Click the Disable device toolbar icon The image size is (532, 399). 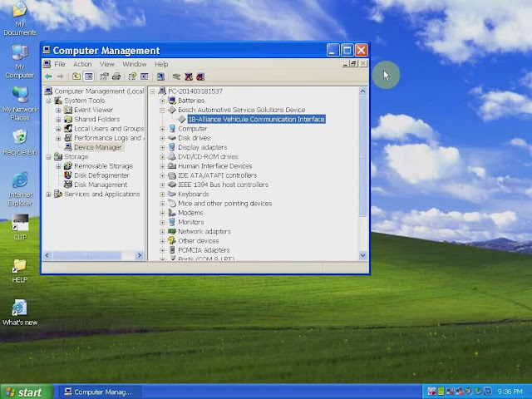200,76
